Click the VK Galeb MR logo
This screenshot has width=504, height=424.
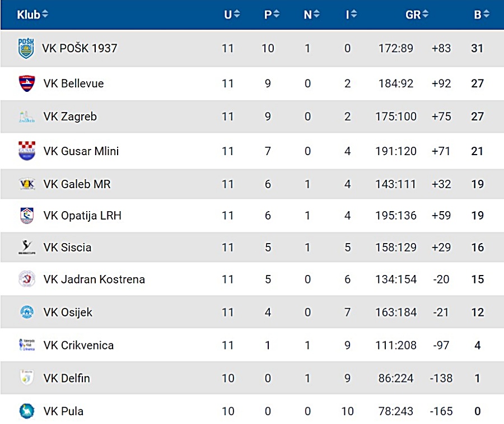pos(27,184)
